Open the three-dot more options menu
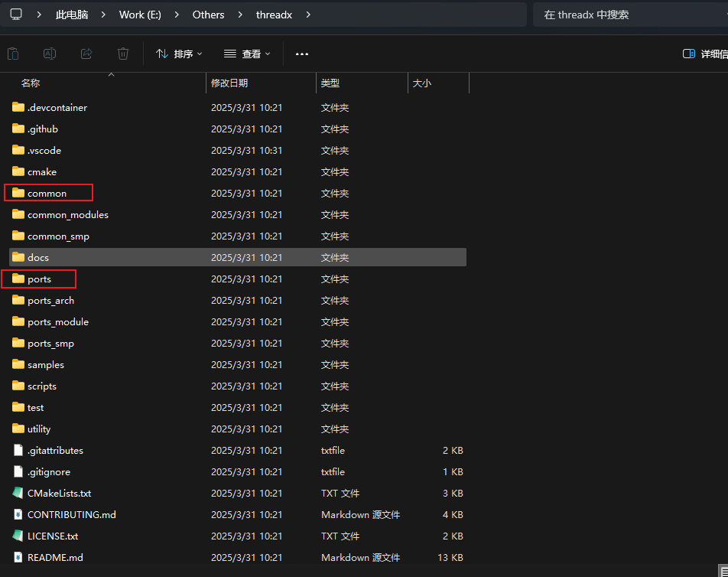This screenshot has width=728, height=577. 302,54
